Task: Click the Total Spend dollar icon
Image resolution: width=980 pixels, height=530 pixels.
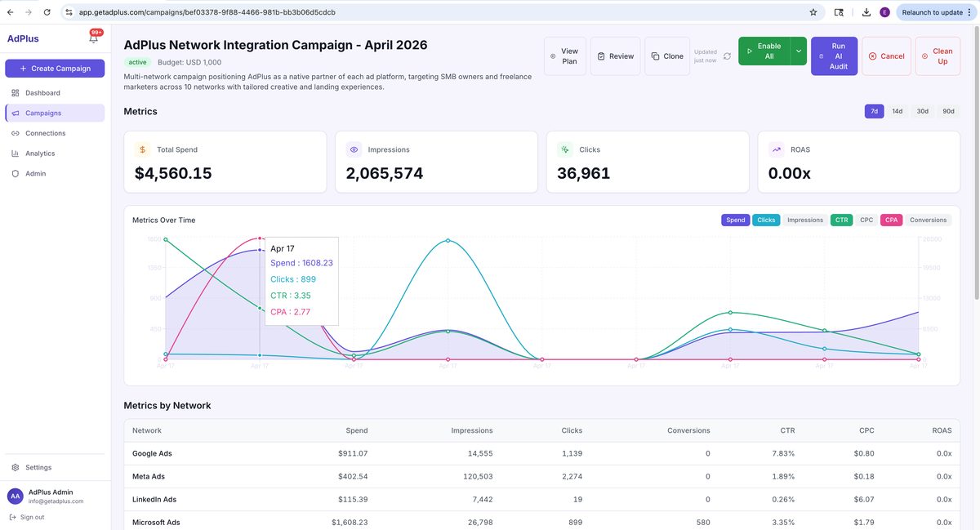Action: 142,149
